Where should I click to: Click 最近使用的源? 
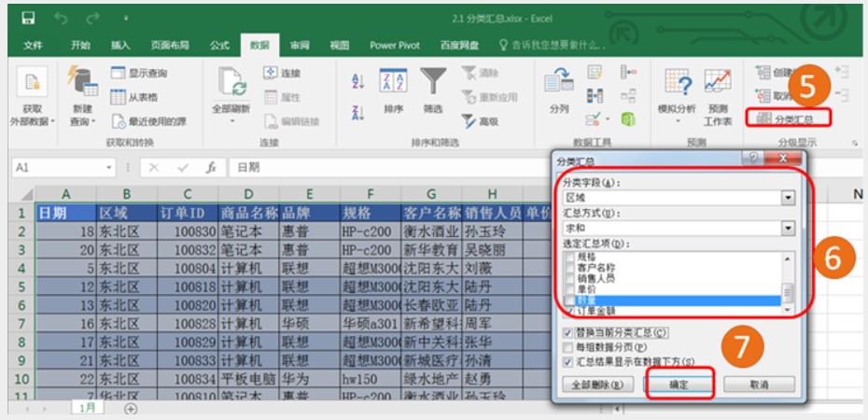(149, 121)
